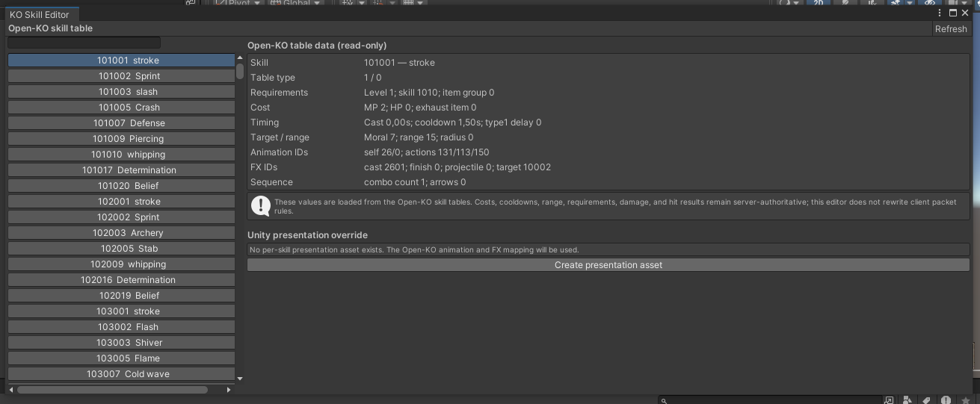The width and height of the screenshot is (980, 404).
Task: Open skill 101017 Determination
Action: click(x=121, y=170)
